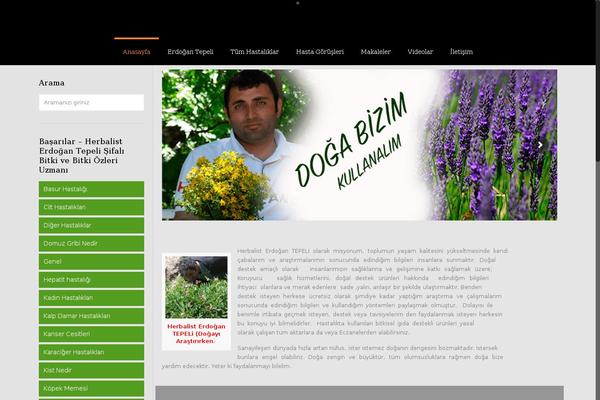
Task: Click the Arama search input field
Action: click(91, 103)
